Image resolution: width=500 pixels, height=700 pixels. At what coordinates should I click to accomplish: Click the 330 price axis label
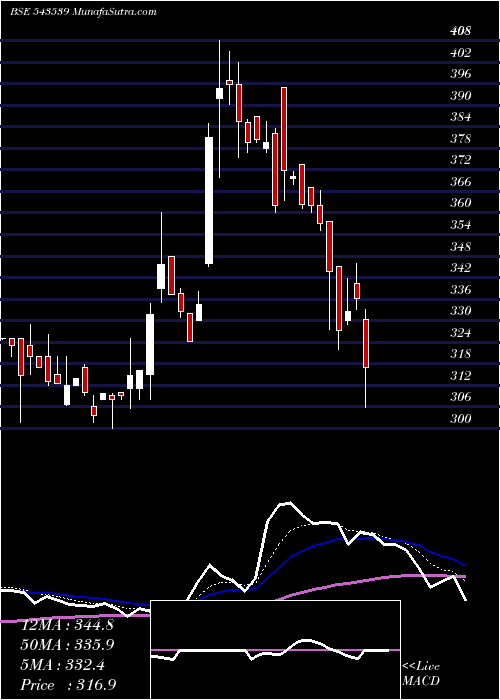coord(461,311)
